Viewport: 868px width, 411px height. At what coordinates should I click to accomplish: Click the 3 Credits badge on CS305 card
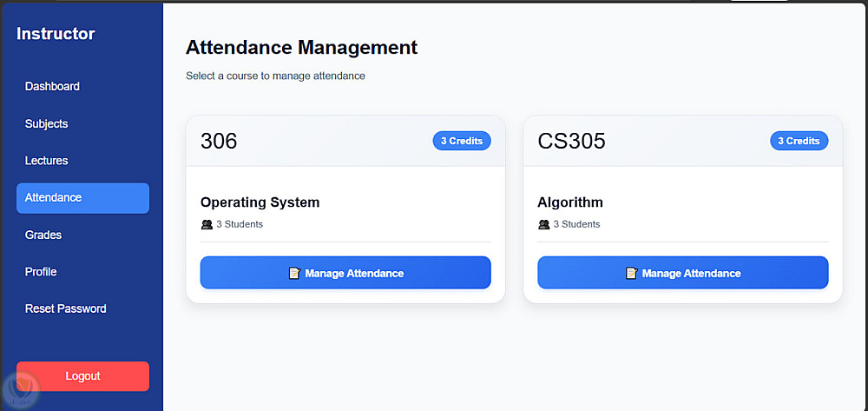tap(799, 141)
